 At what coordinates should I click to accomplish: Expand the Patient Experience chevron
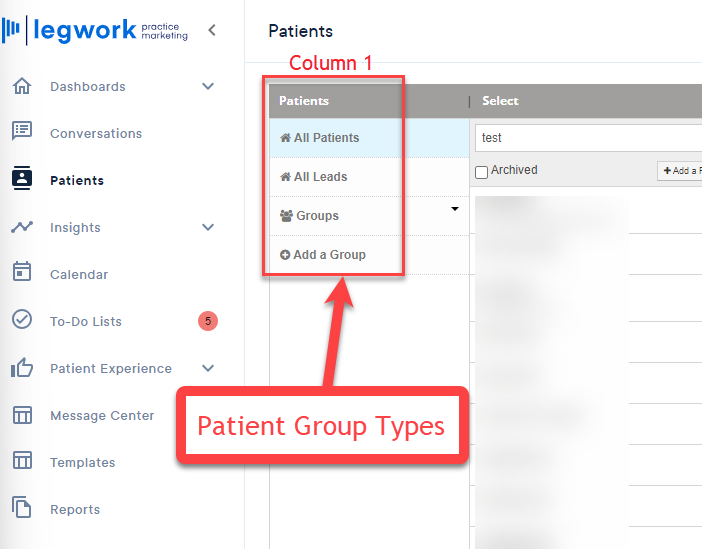coord(208,368)
